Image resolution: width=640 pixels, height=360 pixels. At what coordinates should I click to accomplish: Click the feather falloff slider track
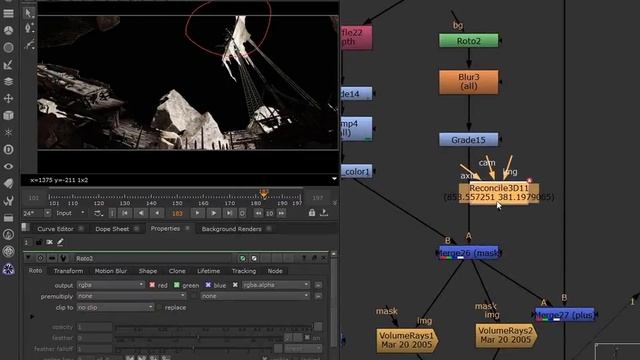(x=194, y=349)
